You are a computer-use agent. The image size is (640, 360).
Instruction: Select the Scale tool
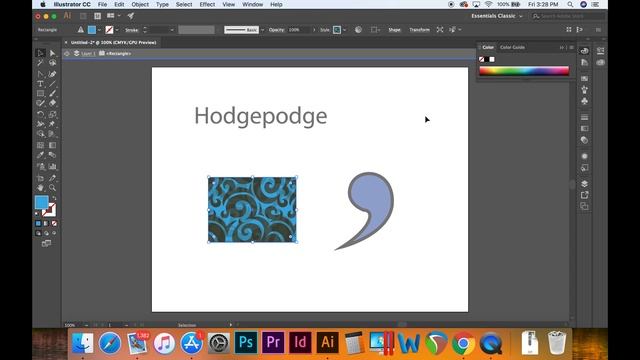click(x=52, y=114)
